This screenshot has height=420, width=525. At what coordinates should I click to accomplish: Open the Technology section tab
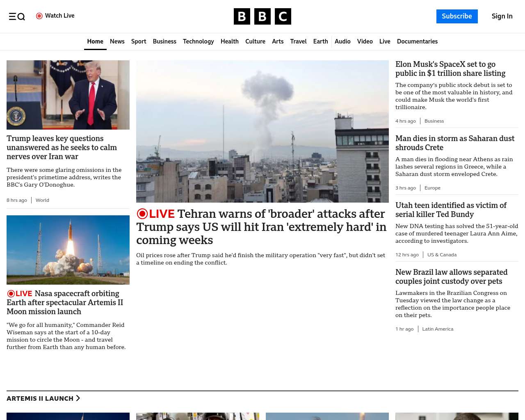198,41
